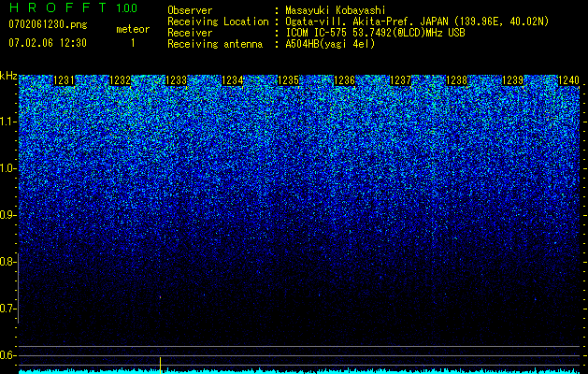
Task: Select the name Masayuki Kobayashi
Action: click(336, 10)
